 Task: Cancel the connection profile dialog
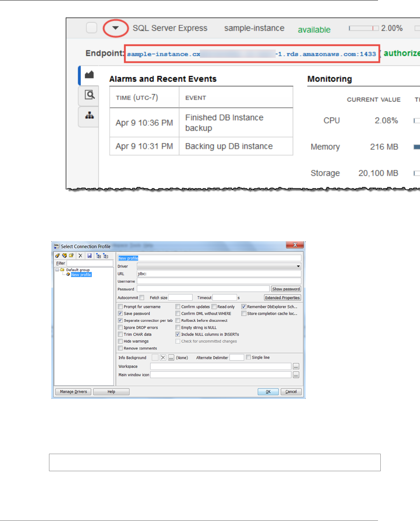pyautogui.click(x=291, y=392)
